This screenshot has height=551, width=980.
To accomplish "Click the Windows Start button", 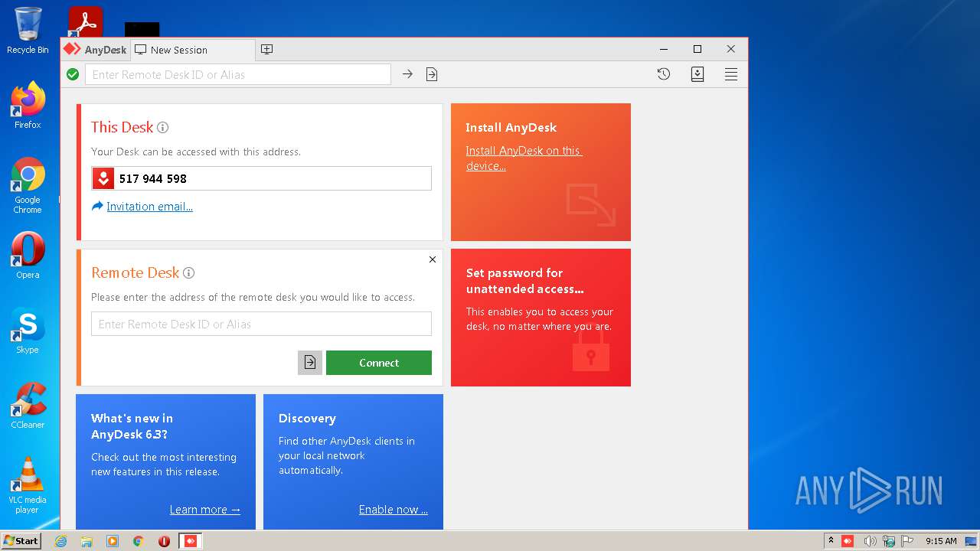I will click(21, 540).
